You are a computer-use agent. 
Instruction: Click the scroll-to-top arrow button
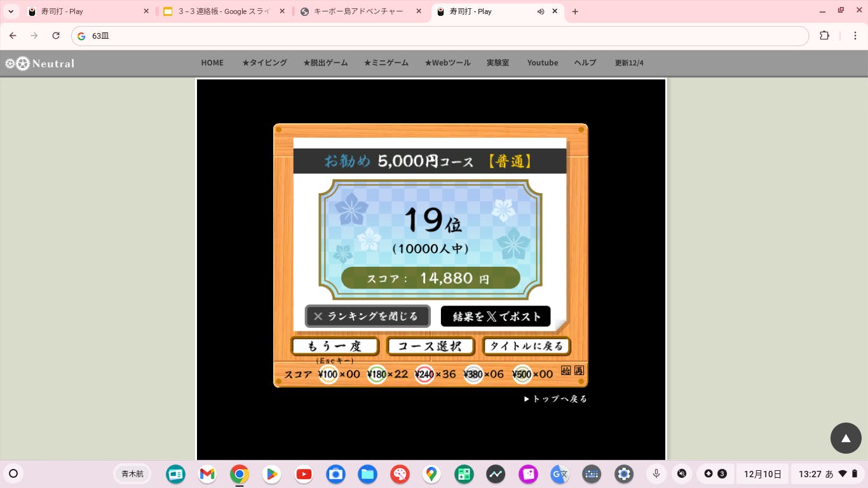point(845,438)
